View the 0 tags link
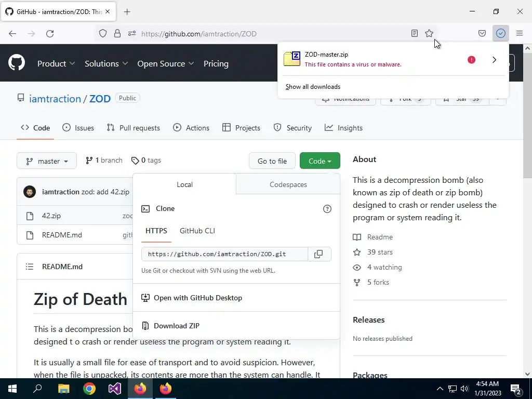The image size is (532, 399). coord(146,161)
